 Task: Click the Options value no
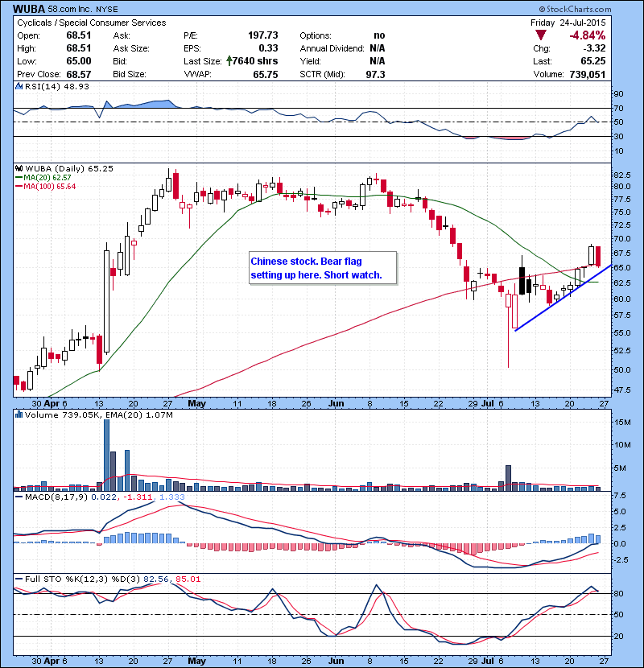click(379, 35)
